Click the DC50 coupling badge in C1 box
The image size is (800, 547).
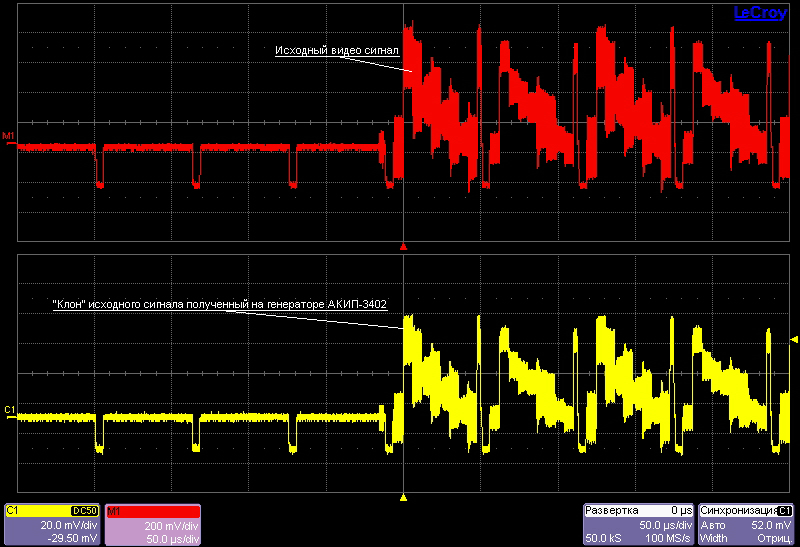84,511
